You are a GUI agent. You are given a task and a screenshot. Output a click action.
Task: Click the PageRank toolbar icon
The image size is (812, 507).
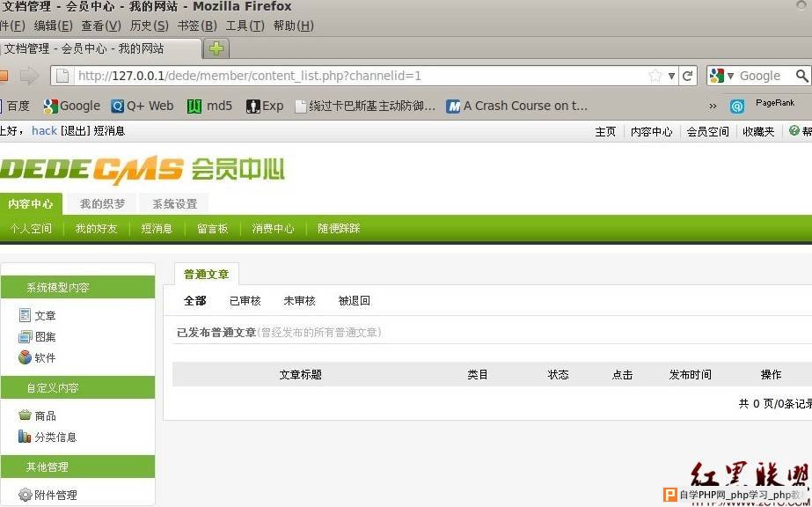click(x=737, y=107)
